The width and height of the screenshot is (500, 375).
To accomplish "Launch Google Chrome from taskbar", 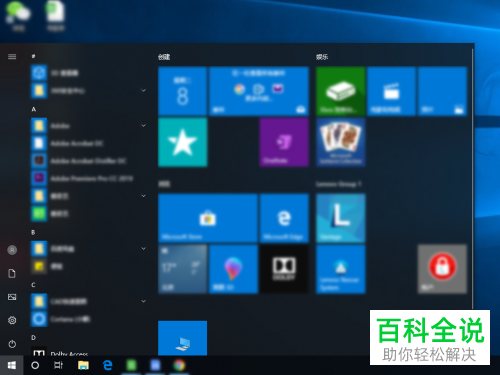I will (x=179, y=365).
